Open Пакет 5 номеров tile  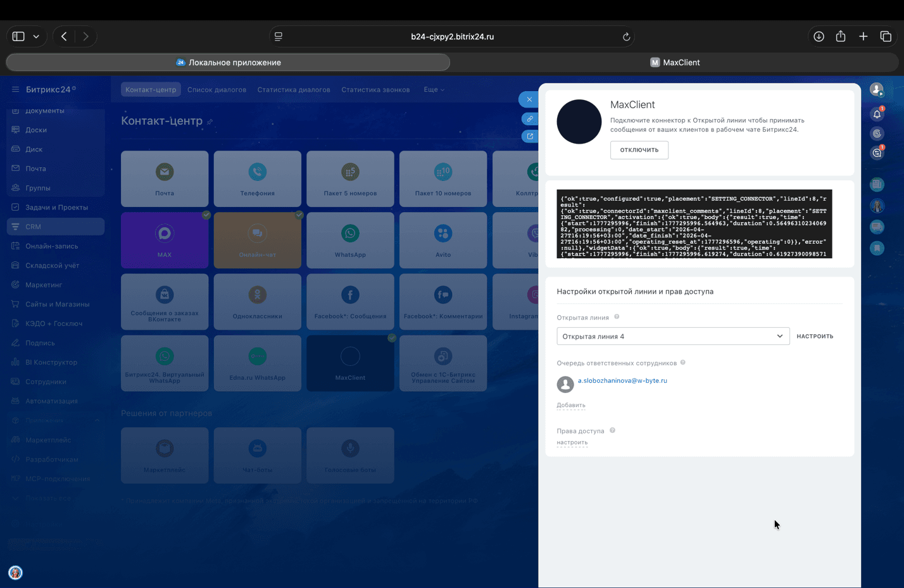350,178
